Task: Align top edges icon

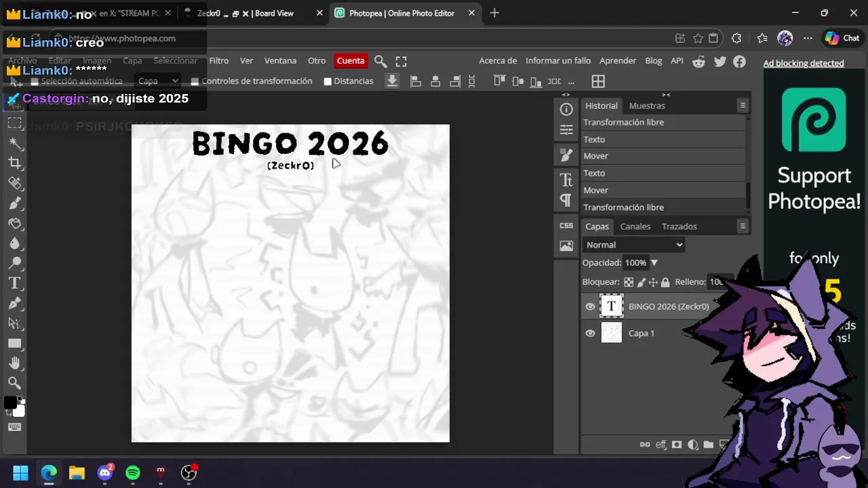Action: [499, 81]
